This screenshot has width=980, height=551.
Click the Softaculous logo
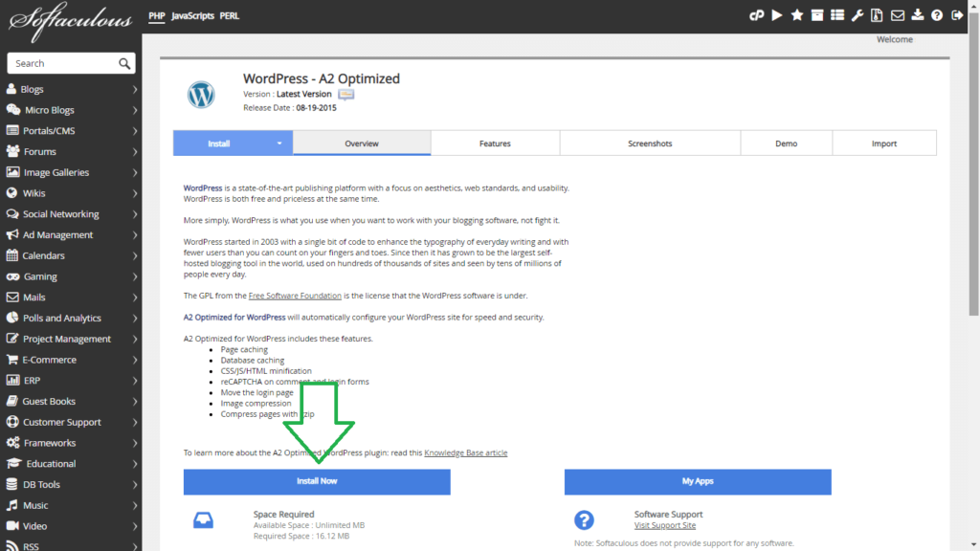pyautogui.click(x=70, y=21)
